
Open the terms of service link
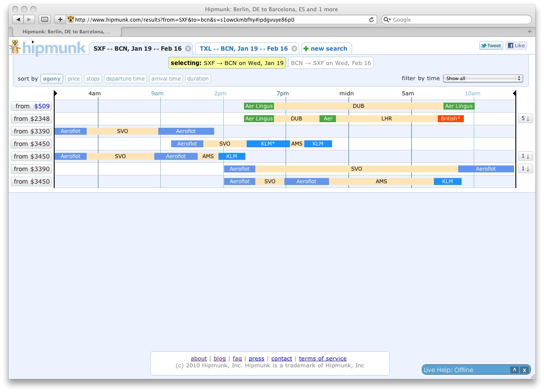click(322, 358)
